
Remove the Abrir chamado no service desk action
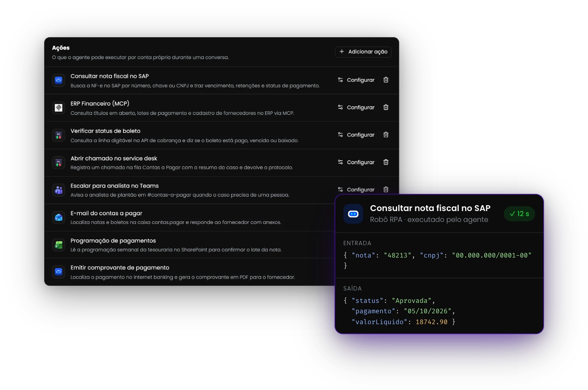click(386, 162)
